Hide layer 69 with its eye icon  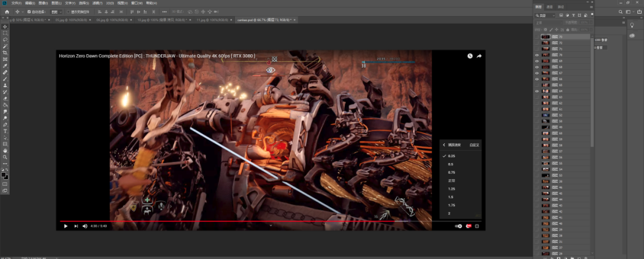[x=537, y=61]
